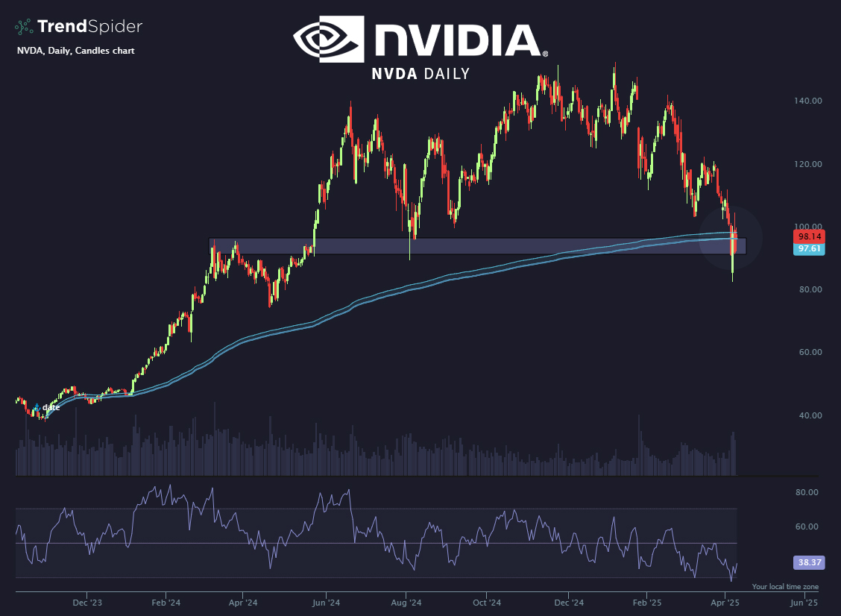Click the Apr '24 date axis label
This screenshot has width=841, height=616.
pos(243,603)
